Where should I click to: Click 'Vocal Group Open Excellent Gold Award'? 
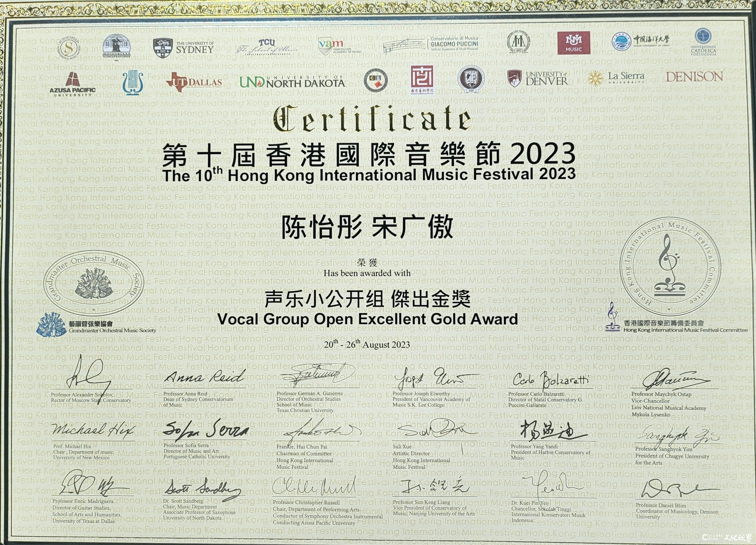click(367, 319)
